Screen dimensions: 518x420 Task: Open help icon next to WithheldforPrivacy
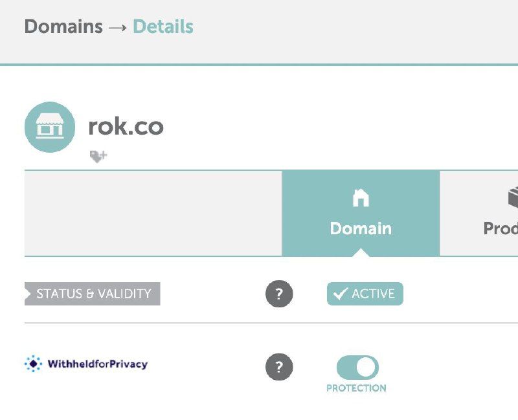pyautogui.click(x=279, y=366)
